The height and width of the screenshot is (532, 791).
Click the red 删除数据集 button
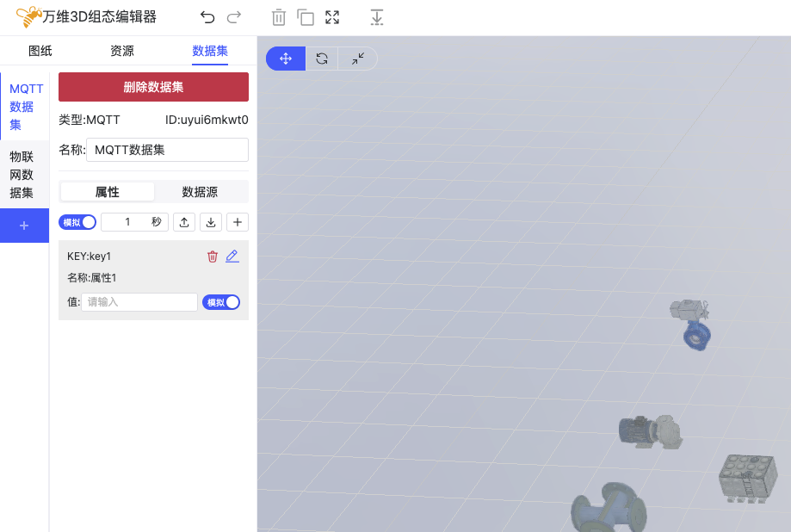point(153,87)
